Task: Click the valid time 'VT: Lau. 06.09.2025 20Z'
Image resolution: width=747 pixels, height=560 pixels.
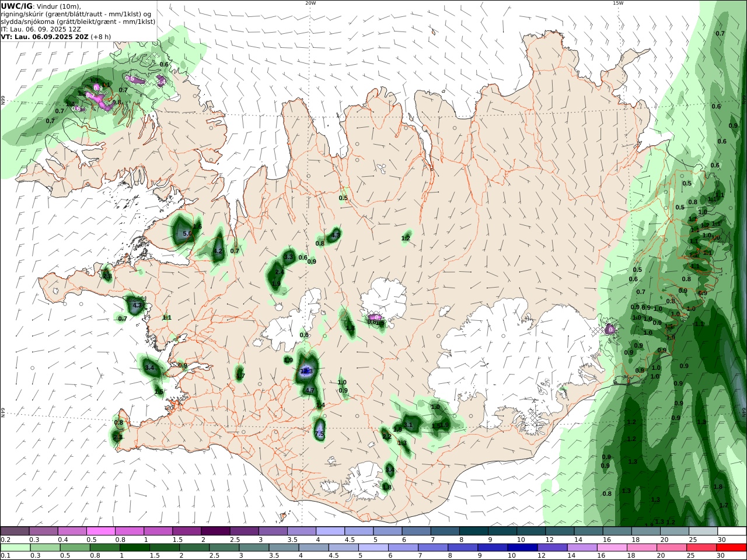Action: coord(44,36)
